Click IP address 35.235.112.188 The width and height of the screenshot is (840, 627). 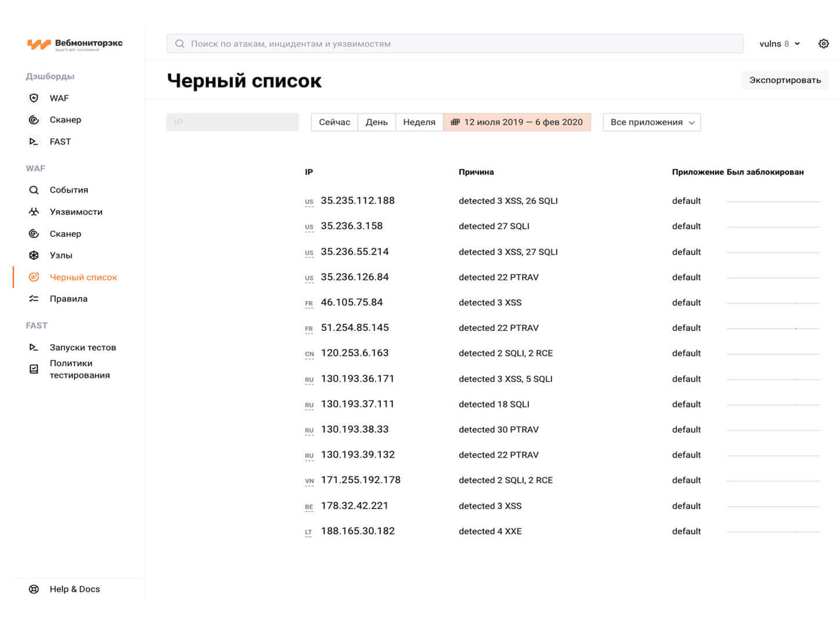pos(358,200)
